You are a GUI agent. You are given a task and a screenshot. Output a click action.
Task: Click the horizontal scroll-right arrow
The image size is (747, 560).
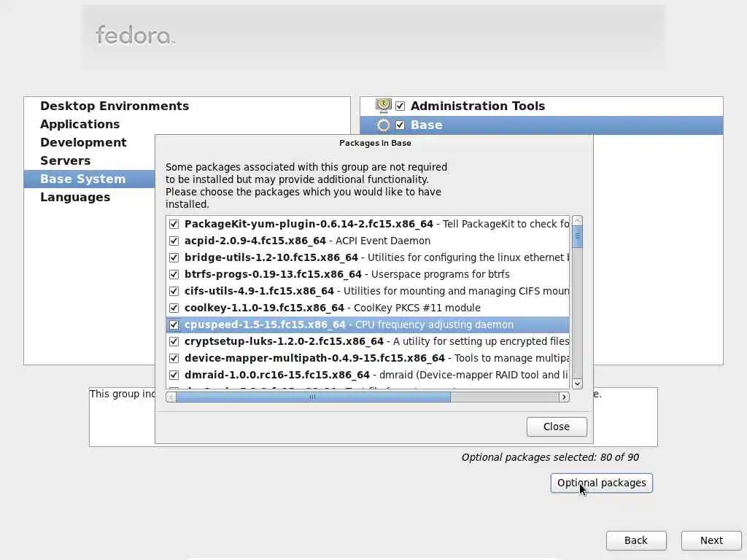(564, 397)
